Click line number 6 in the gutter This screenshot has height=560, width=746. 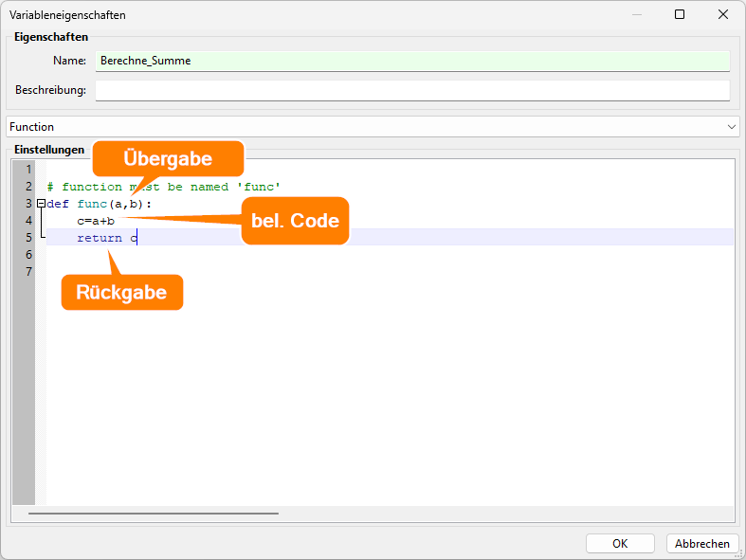pos(29,255)
